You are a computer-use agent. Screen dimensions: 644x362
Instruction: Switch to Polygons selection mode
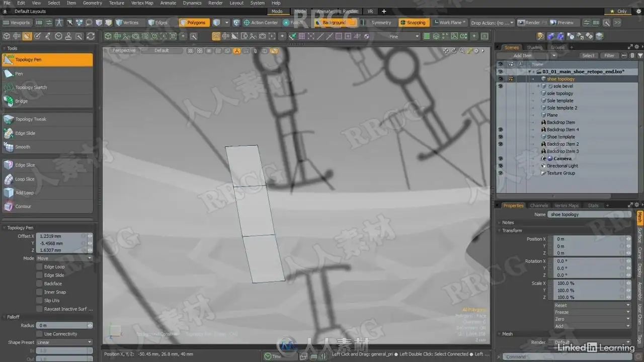193,23
